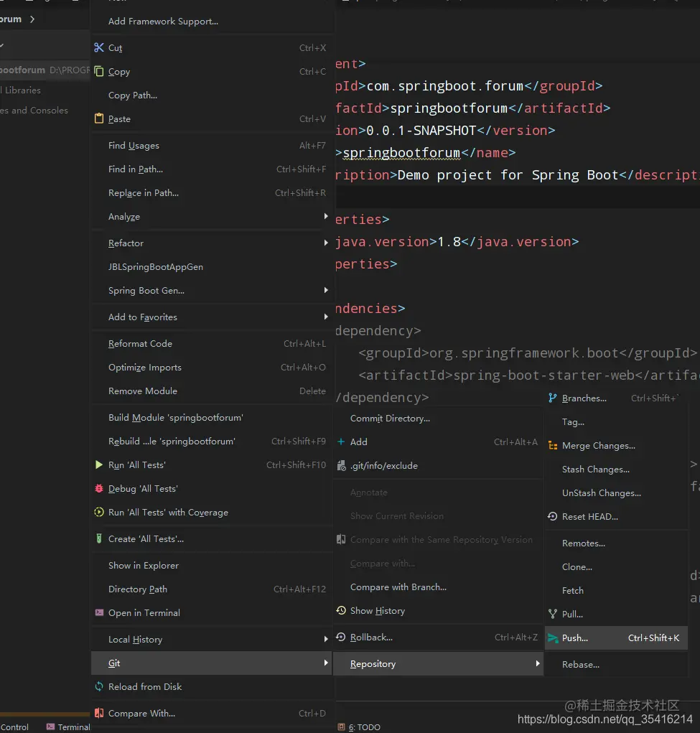Expand the Analyze submenu arrow
Screen dimensions: 700x733
(325, 216)
